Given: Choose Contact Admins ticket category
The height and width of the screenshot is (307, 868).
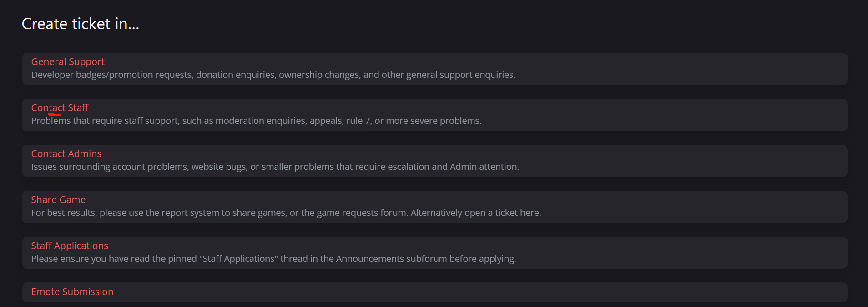Looking at the screenshot, I should click(66, 154).
